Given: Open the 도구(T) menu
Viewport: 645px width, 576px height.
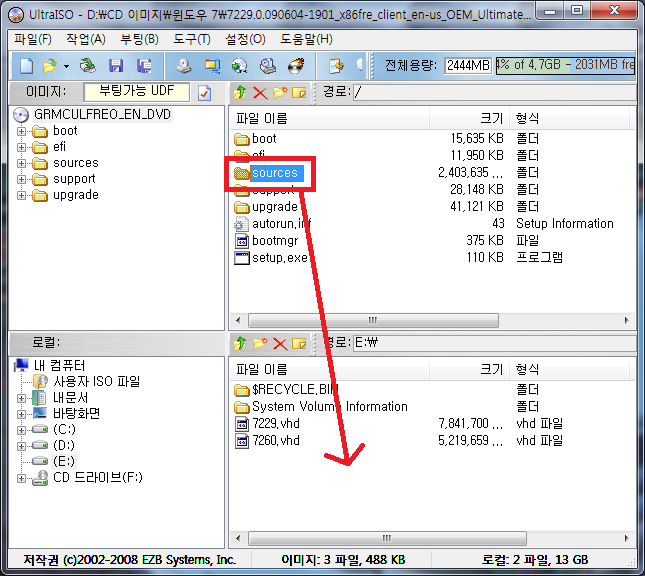Looking at the screenshot, I should click(192, 39).
